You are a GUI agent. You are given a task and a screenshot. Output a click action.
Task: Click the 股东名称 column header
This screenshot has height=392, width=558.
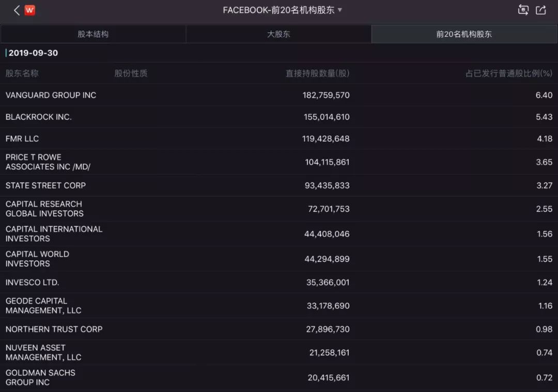click(x=22, y=73)
